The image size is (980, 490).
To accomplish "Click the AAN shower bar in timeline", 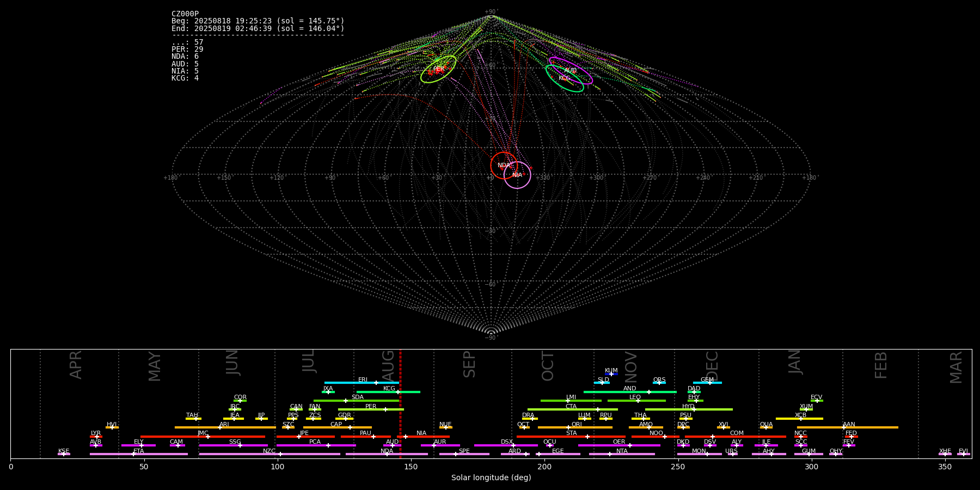I will (848, 427).
